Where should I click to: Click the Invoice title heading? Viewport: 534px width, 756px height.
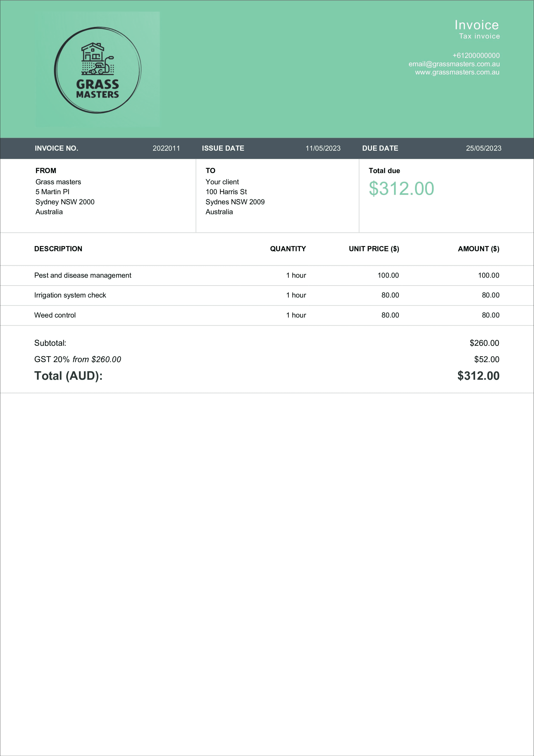[476, 25]
